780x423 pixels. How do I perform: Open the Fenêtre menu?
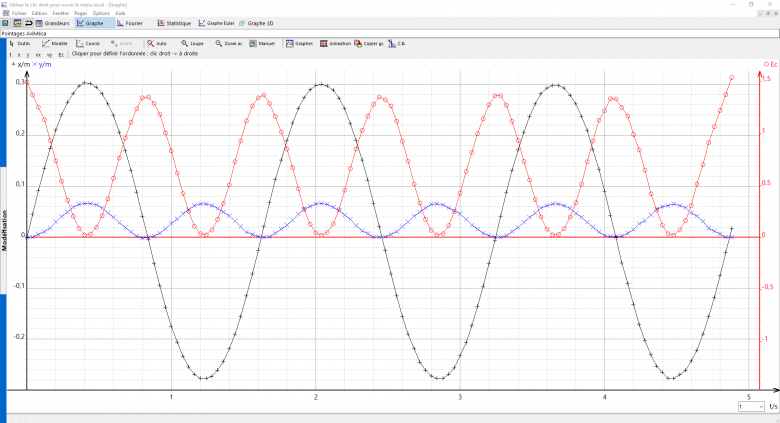61,13
